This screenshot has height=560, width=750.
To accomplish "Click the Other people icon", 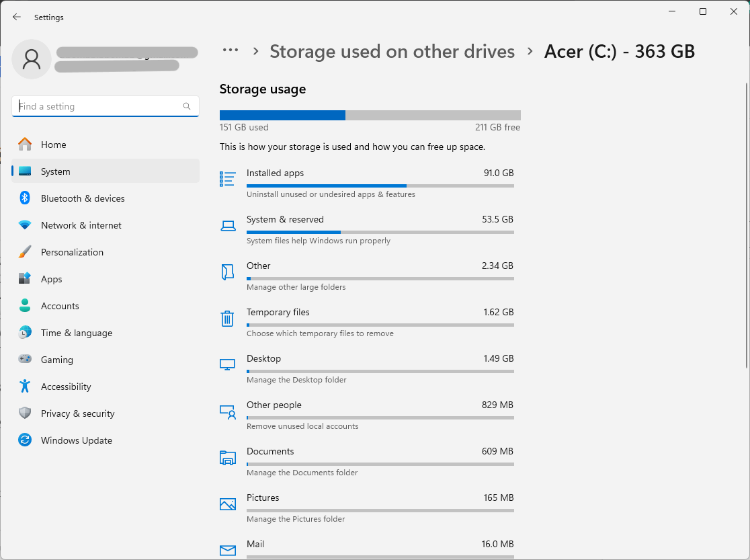I will click(x=228, y=411).
